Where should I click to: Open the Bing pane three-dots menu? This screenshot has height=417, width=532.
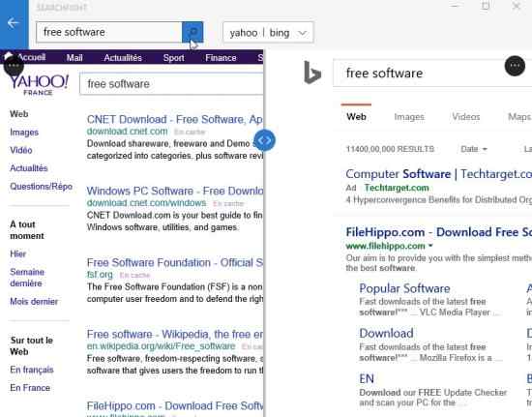515,66
